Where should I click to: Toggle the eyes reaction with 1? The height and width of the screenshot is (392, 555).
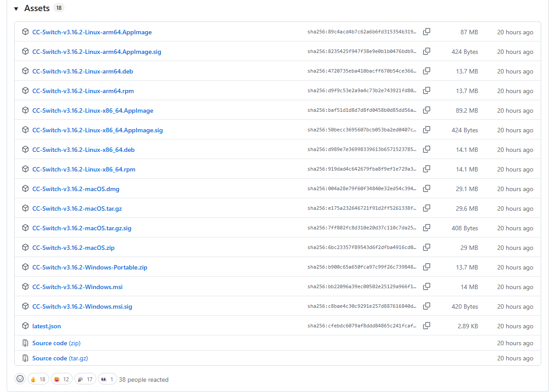click(107, 379)
